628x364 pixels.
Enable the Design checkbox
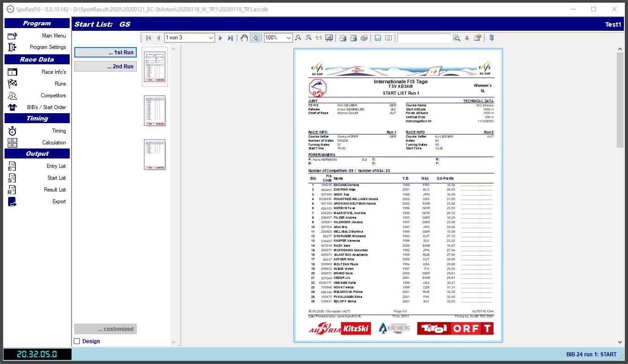pos(77,341)
